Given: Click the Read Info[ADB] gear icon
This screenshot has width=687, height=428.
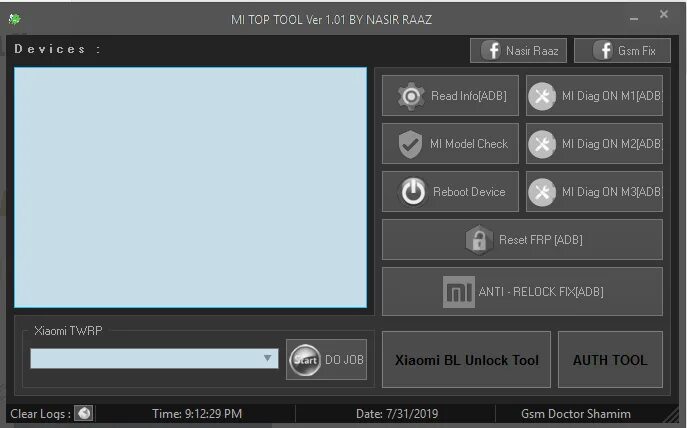Looking at the screenshot, I should [x=411, y=96].
